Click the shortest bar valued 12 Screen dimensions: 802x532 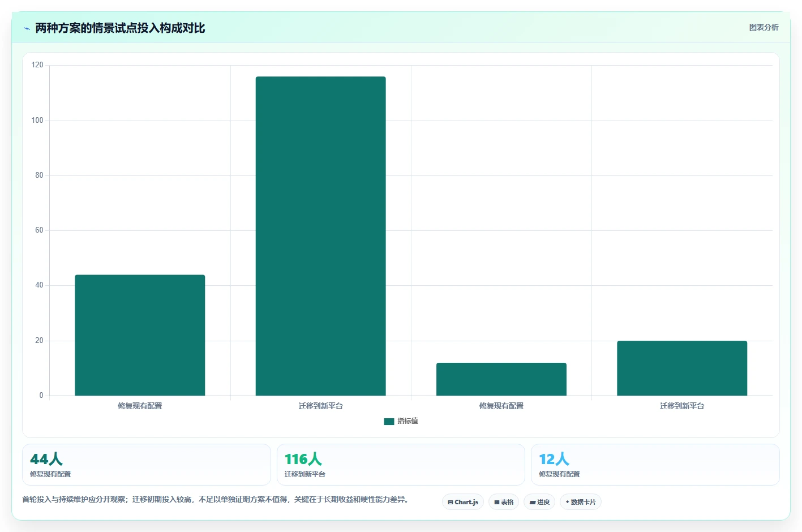[x=501, y=379]
